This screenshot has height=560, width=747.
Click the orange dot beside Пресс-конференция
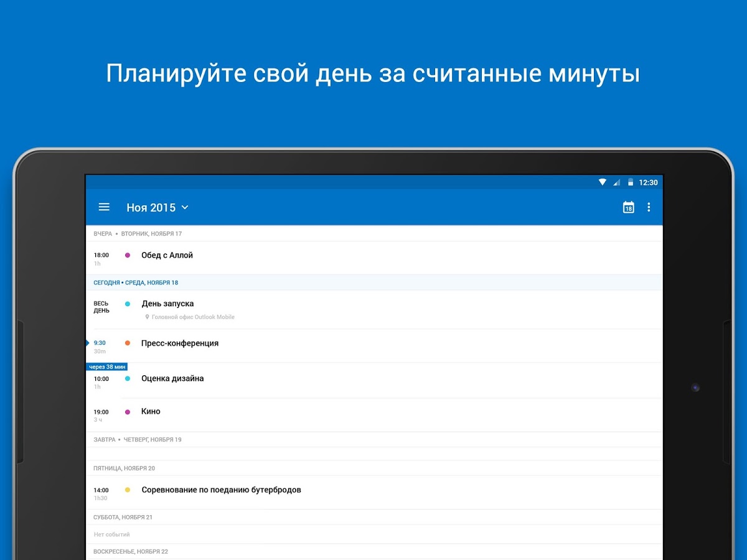[128, 343]
